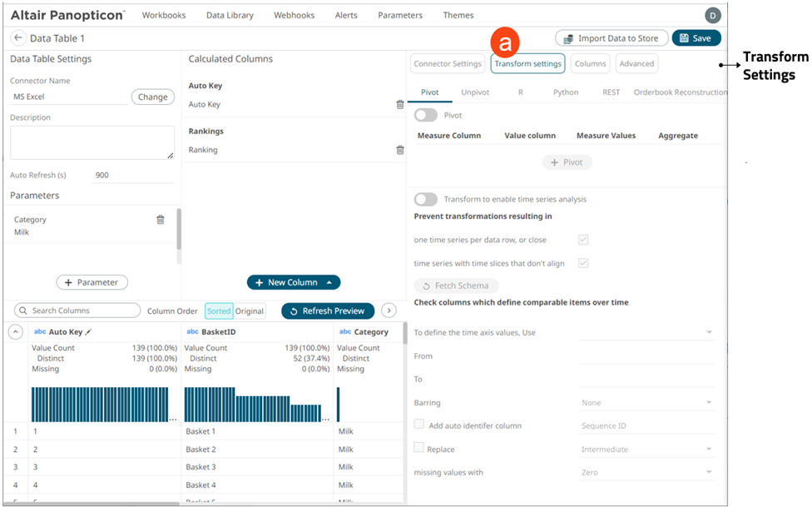Delete the Auto Key calculated column
812x507 pixels.
pos(400,105)
